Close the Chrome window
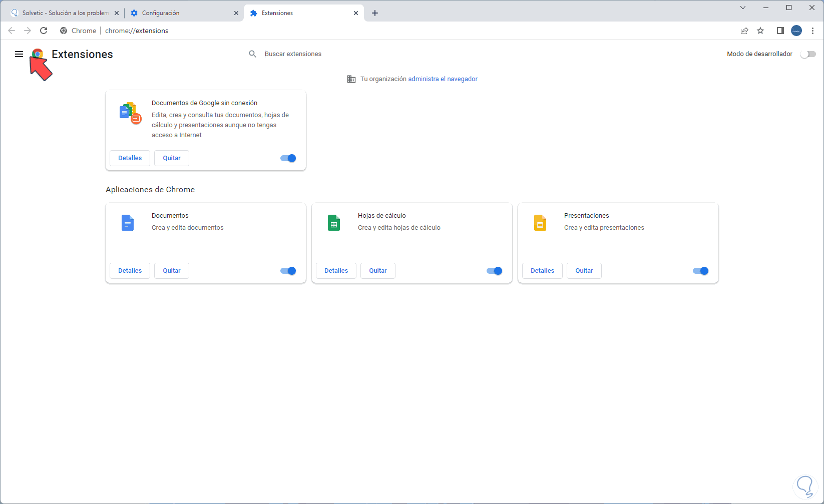Viewport: 824px width, 504px height. point(812,8)
